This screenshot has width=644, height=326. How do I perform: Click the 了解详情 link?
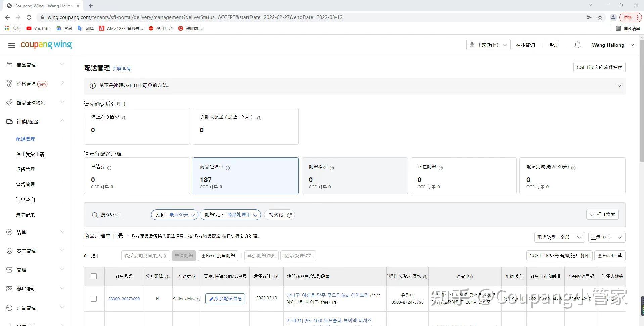tap(122, 69)
